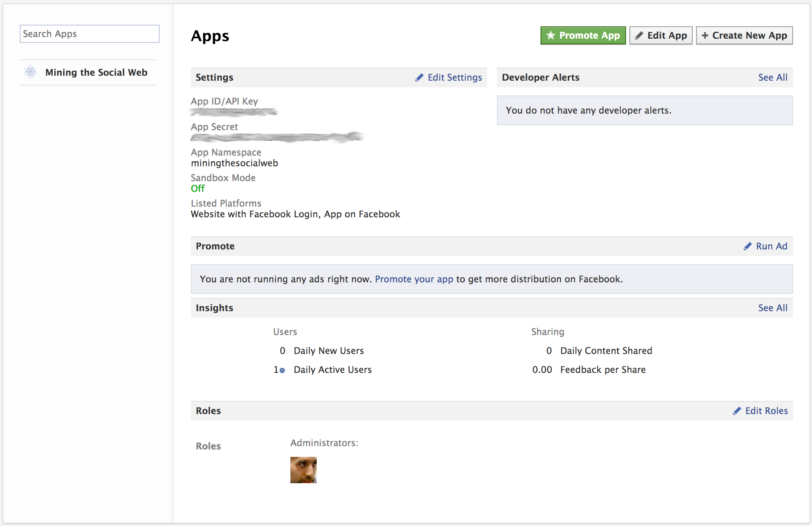Click the plus icon on Create New App

705,35
